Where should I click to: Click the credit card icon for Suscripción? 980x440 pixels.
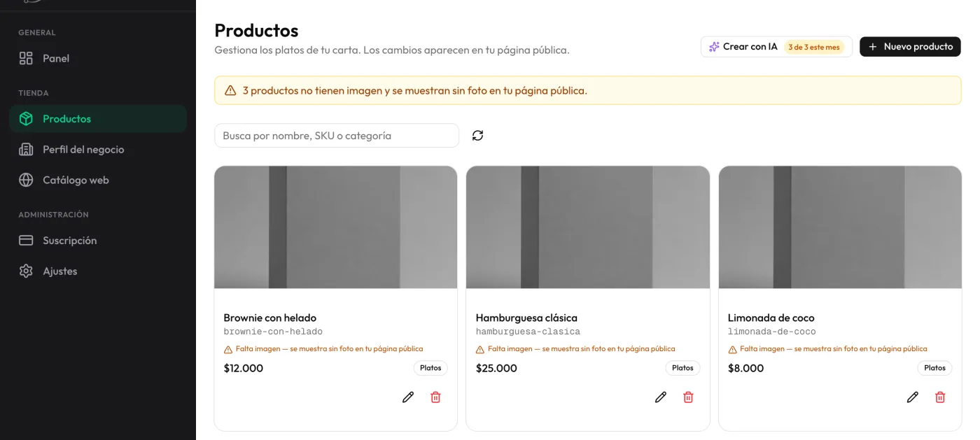[x=26, y=240]
